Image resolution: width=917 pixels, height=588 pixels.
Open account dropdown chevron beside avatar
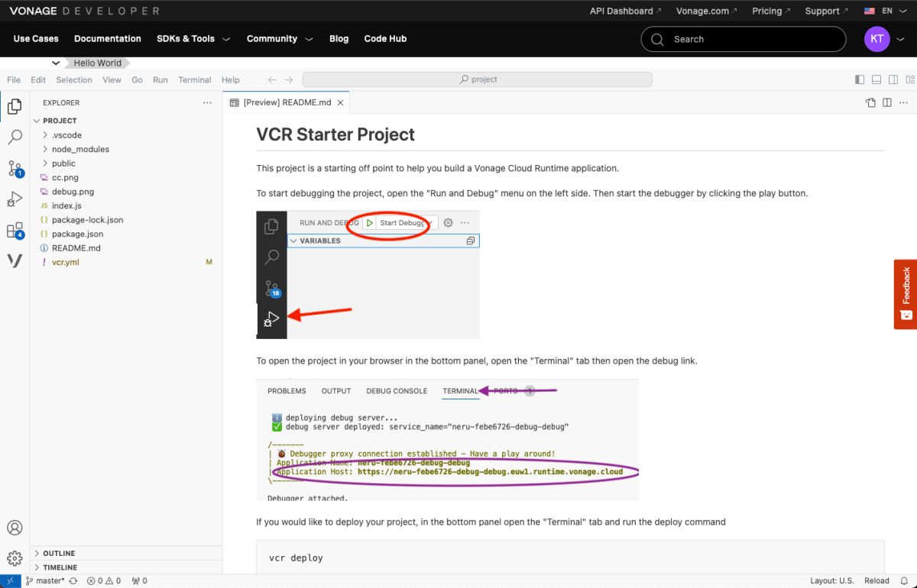901,39
